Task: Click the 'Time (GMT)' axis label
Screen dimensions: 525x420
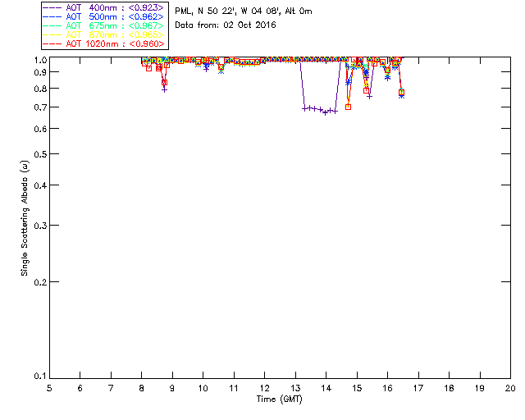Action: 280,399
